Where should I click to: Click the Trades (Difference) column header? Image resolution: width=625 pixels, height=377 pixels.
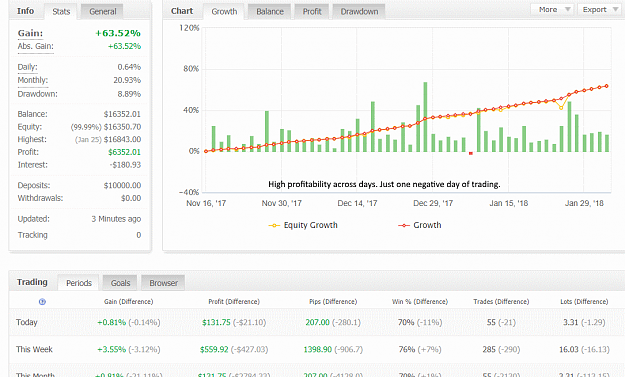501,302
